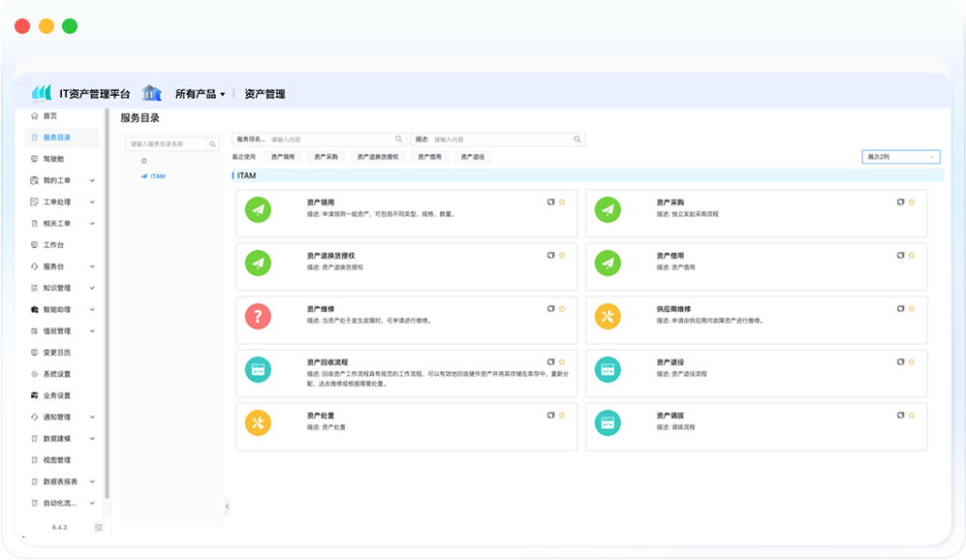This screenshot has width=966, height=560.
Task: Click the search icon in 服务项名 field
Action: (x=398, y=140)
